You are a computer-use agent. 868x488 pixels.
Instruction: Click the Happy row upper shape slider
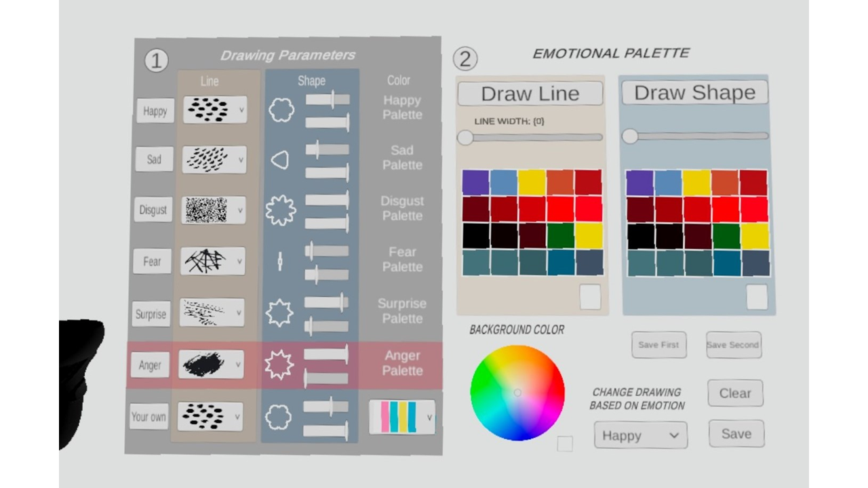pos(328,100)
